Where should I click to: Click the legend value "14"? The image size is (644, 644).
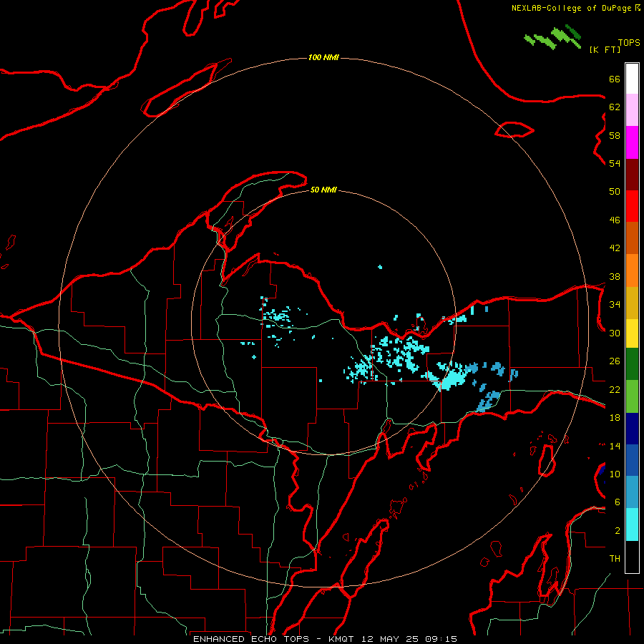click(x=615, y=446)
